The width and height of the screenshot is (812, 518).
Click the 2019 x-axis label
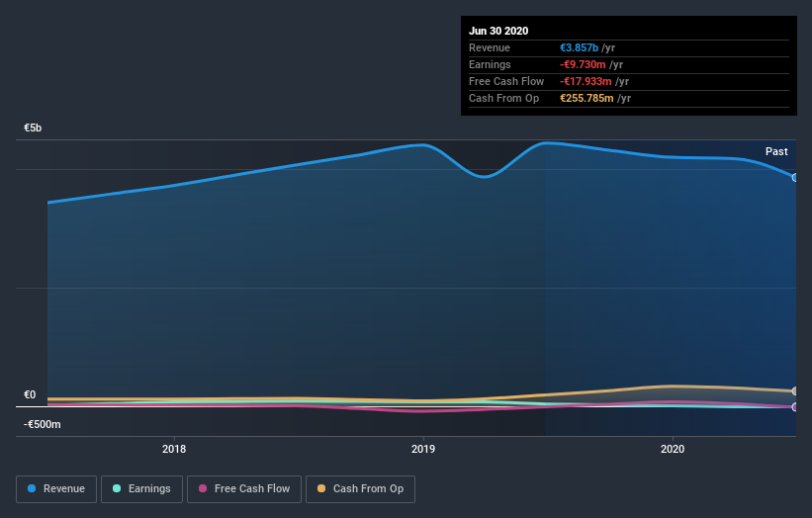pyautogui.click(x=423, y=449)
